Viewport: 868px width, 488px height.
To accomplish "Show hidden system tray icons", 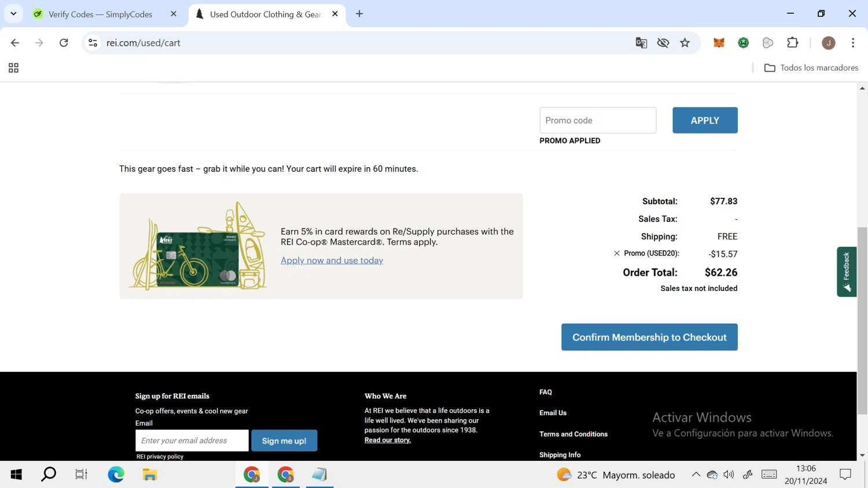I will click(x=696, y=475).
